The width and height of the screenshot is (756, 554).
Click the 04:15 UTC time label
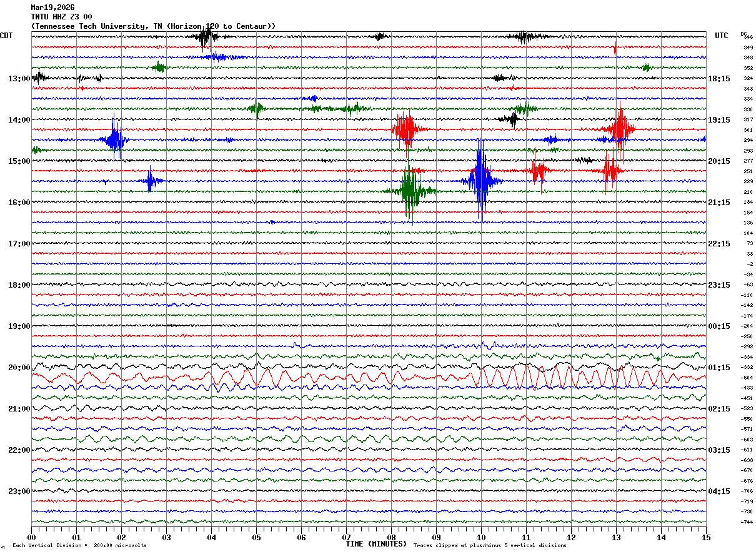pos(720,491)
